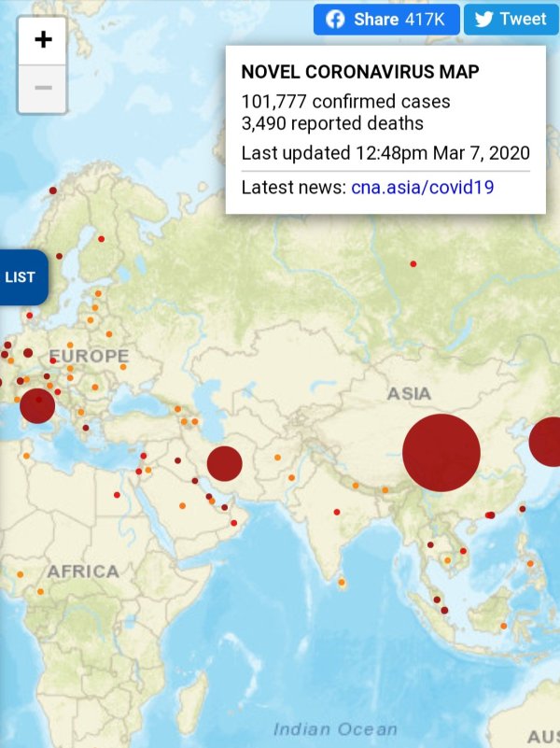Click the Twitter Tweet button
The height and width of the screenshot is (748, 560).
click(x=511, y=19)
